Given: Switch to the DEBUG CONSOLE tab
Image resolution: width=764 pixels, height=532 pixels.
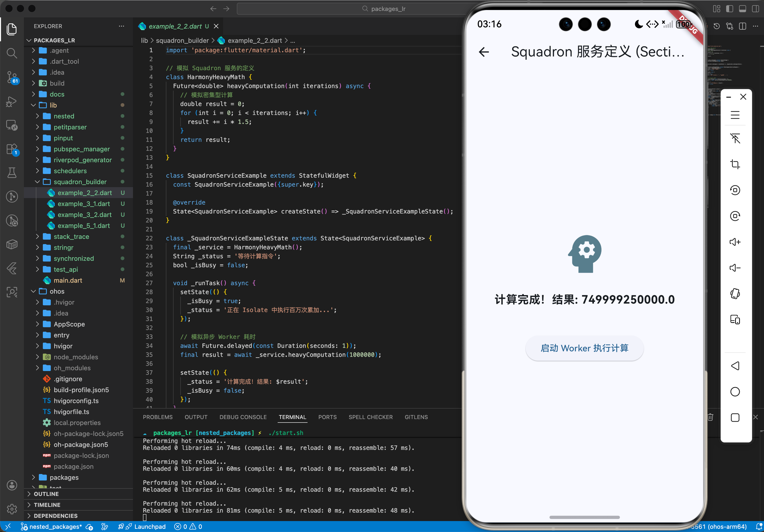Looking at the screenshot, I should (243, 417).
